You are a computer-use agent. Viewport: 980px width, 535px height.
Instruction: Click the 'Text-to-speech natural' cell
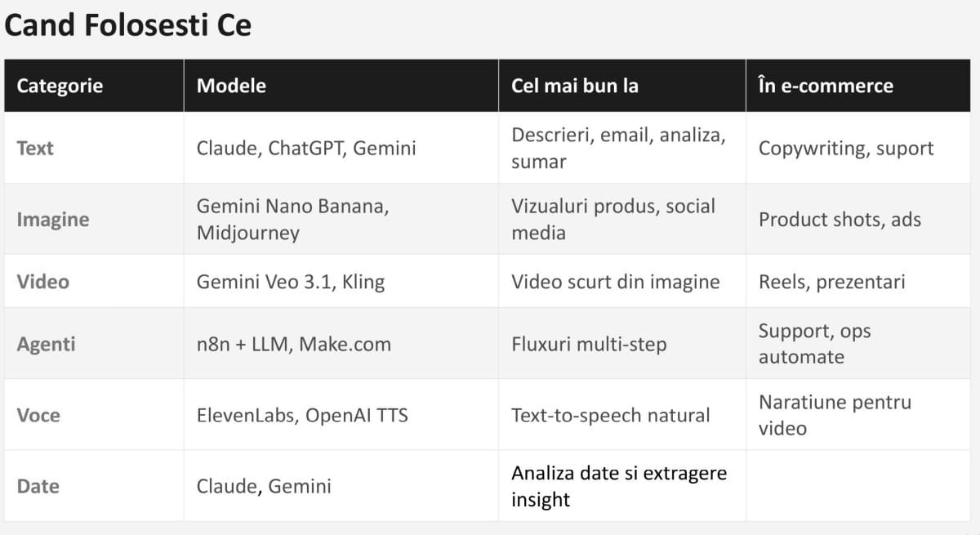tap(611, 415)
